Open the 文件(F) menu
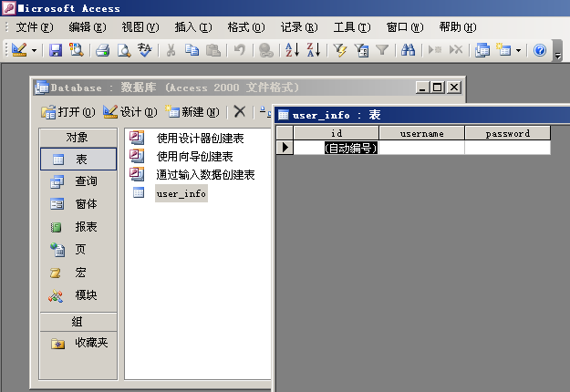This screenshot has height=392, width=570. pos(34,27)
